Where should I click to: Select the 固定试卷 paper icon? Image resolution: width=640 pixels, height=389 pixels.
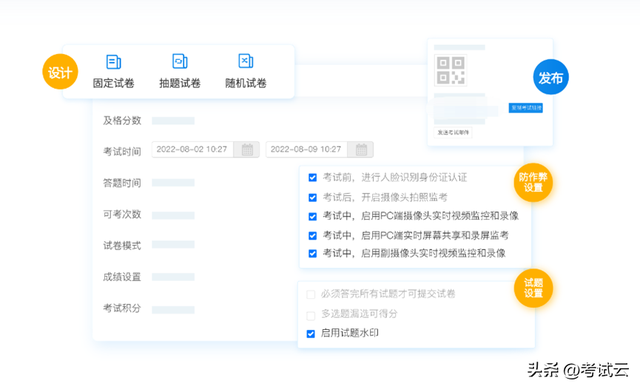point(113,62)
